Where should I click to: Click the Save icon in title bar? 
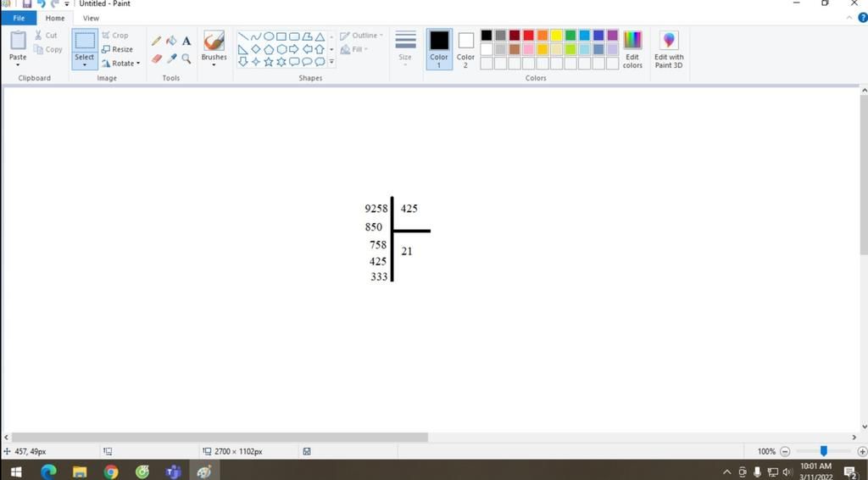26,4
